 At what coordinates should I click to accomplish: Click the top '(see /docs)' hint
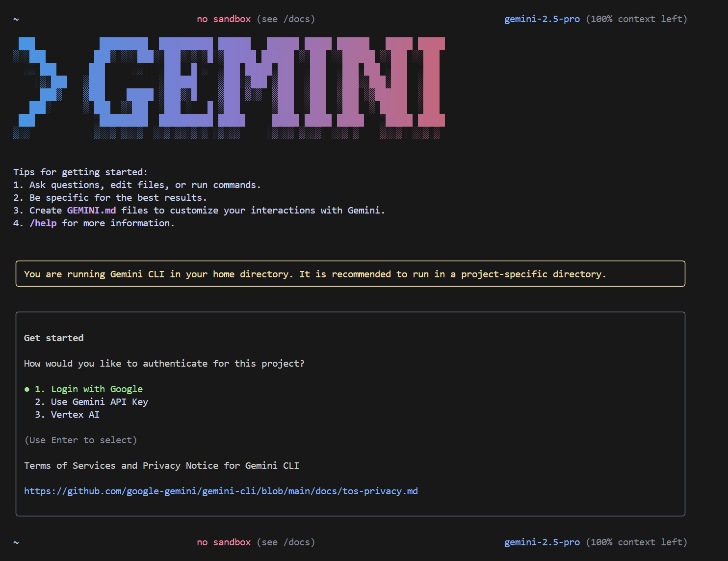pyautogui.click(x=286, y=19)
